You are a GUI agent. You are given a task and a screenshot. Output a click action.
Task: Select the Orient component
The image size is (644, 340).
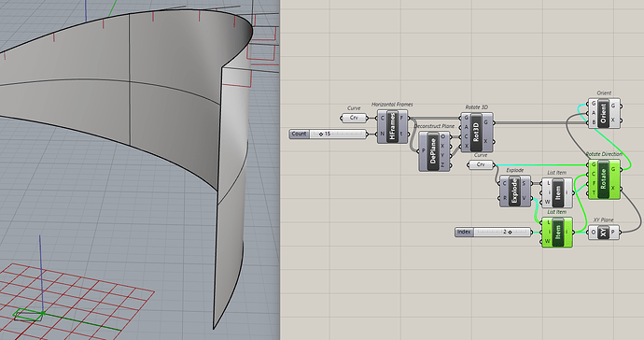point(604,113)
